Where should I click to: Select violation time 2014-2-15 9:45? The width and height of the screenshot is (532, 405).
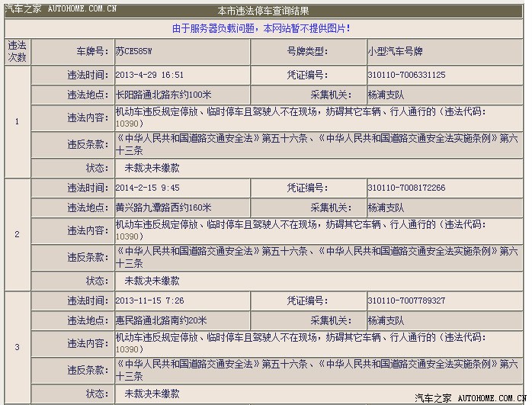coord(147,188)
